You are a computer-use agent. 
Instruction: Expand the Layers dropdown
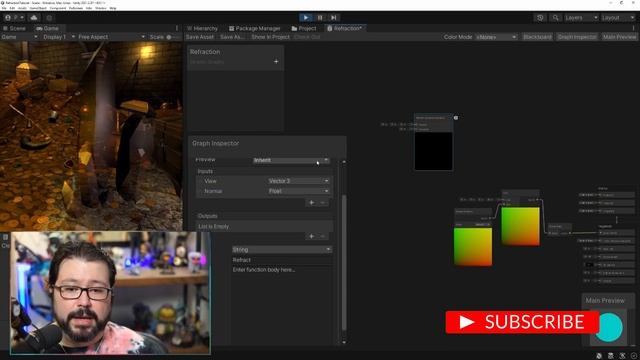[581, 18]
